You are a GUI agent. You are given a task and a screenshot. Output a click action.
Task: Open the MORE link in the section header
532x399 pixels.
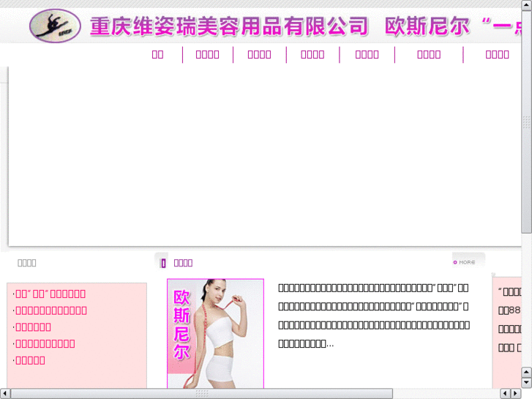coord(465,262)
